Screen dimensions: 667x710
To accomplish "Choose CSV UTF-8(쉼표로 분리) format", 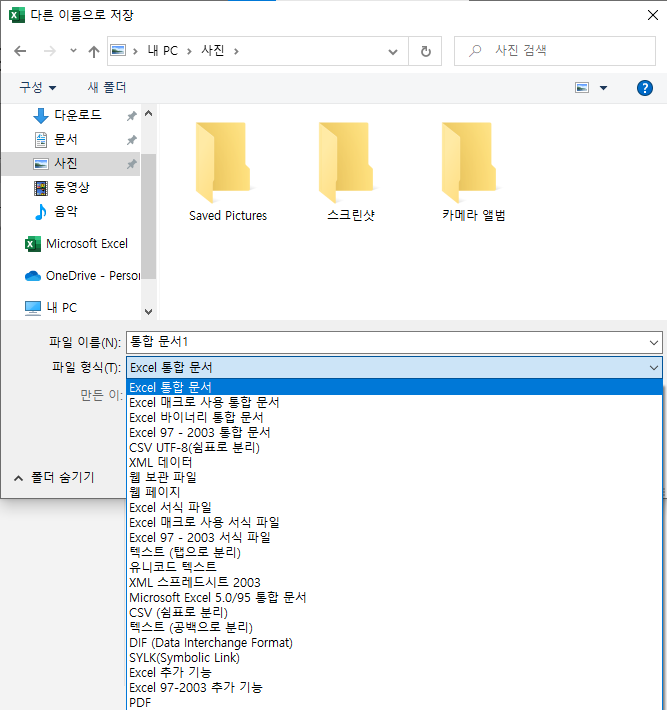I will click(394, 447).
